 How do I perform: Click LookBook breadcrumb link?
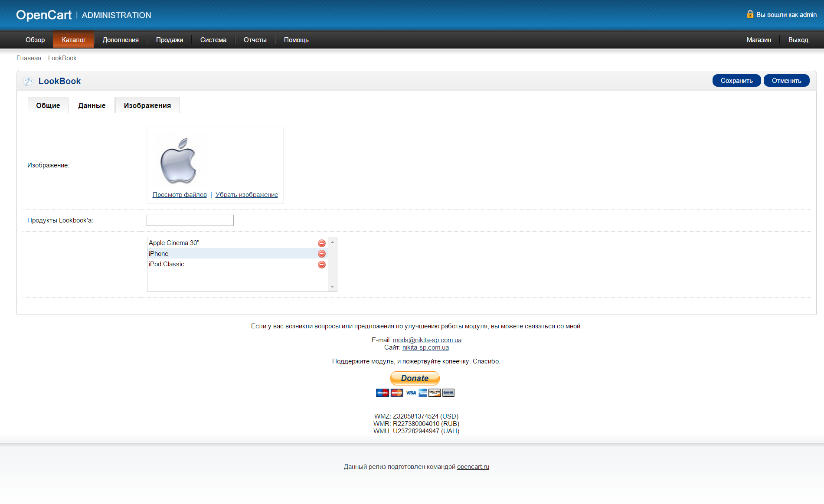point(62,58)
